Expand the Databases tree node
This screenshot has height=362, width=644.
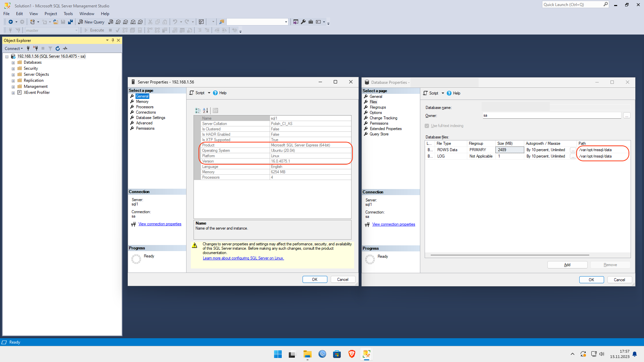click(x=13, y=63)
